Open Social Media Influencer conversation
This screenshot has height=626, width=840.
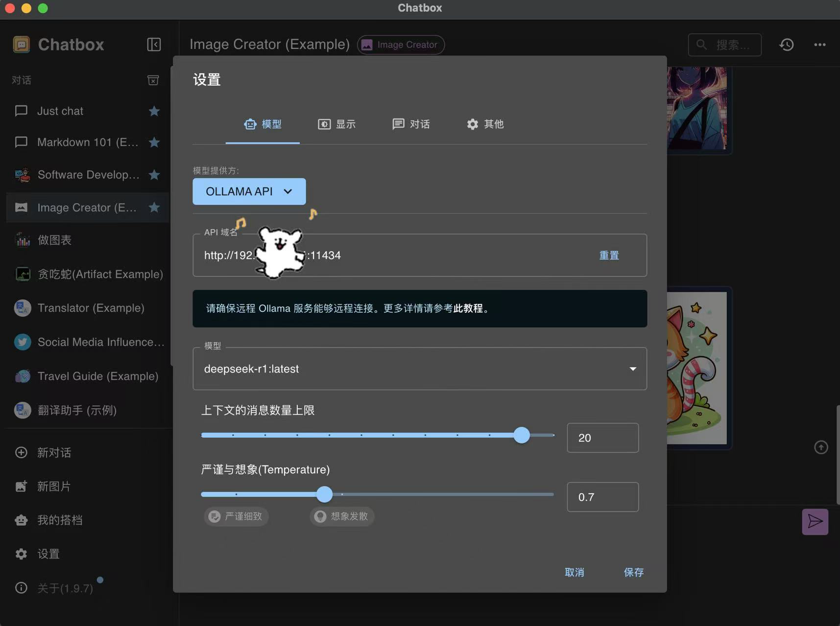click(88, 342)
